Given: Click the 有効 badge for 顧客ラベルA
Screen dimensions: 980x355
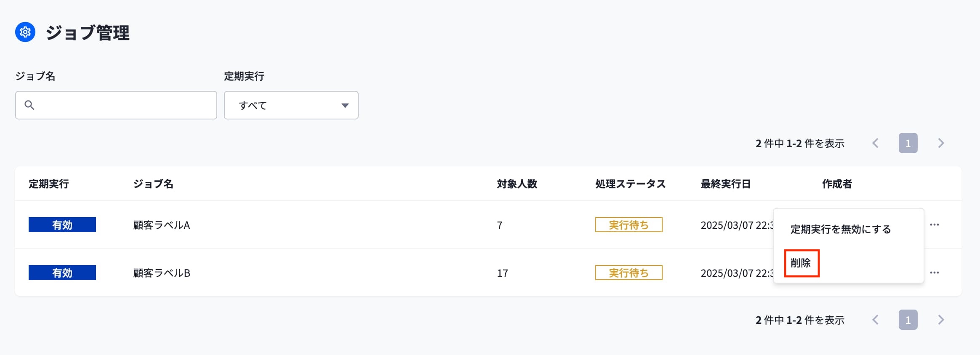Looking at the screenshot, I should point(62,225).
